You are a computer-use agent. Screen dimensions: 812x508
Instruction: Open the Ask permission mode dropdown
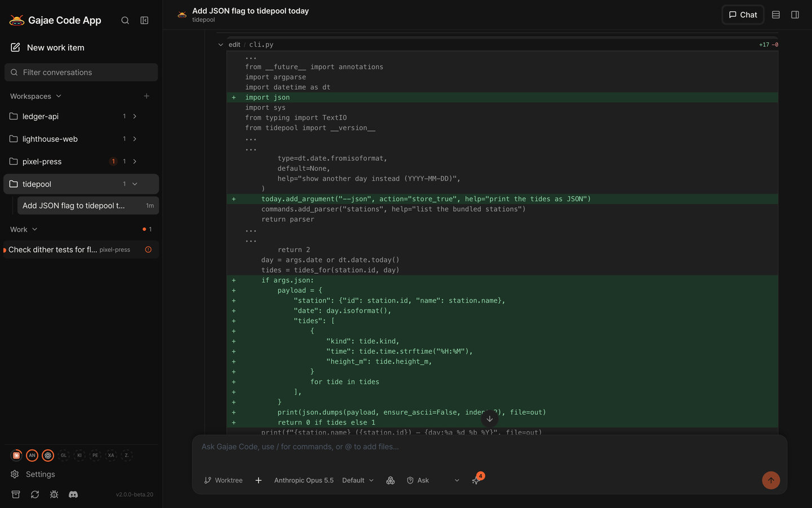(433, 480)
